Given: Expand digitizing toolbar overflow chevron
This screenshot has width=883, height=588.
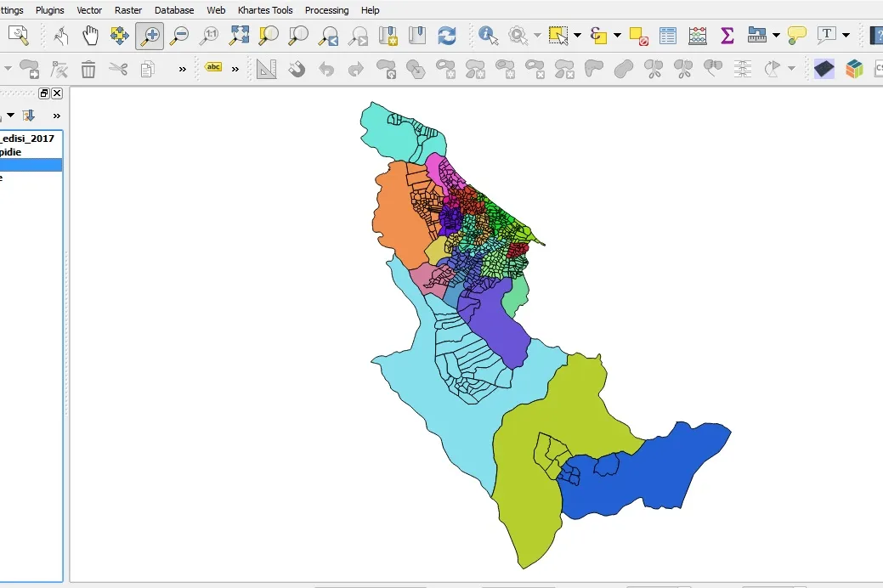Looking at the screenshot, I should click(x=183, y=70).
